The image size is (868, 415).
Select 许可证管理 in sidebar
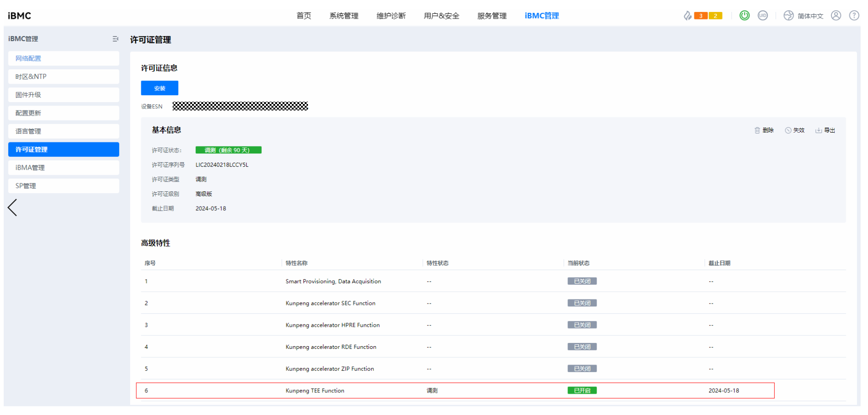pos(64,149)
